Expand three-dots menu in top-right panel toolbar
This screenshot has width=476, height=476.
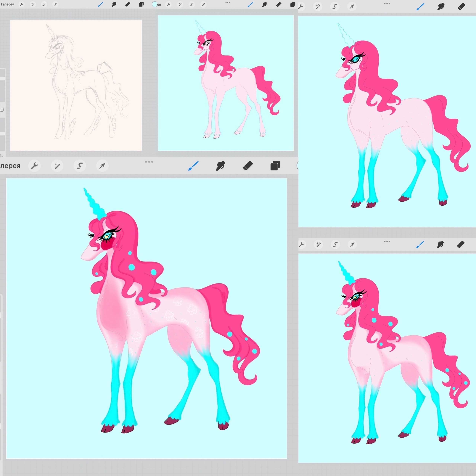tap(387, 4)
